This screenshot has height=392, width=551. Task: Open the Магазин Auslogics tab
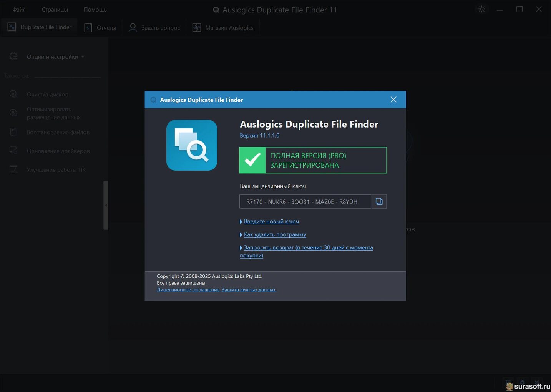coord(223,28)
